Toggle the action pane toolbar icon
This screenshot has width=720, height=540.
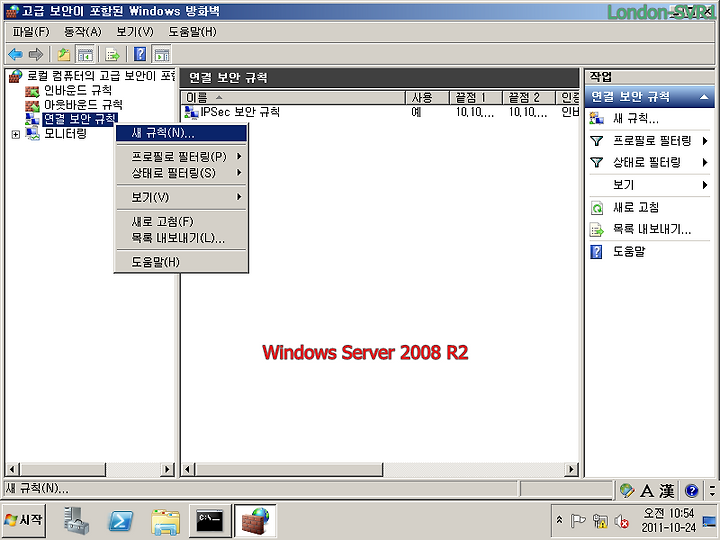coord(161,55)
